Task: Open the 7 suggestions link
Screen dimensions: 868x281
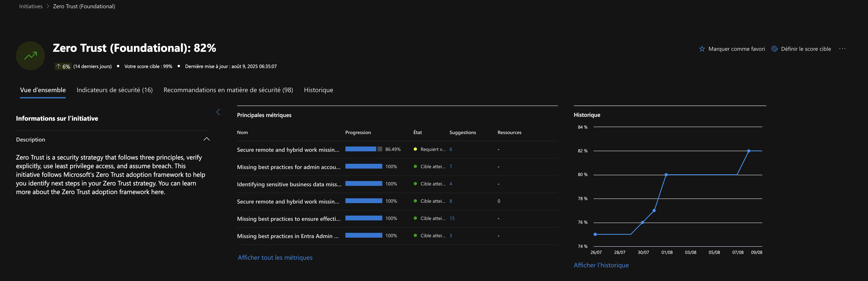Action: 451,167
